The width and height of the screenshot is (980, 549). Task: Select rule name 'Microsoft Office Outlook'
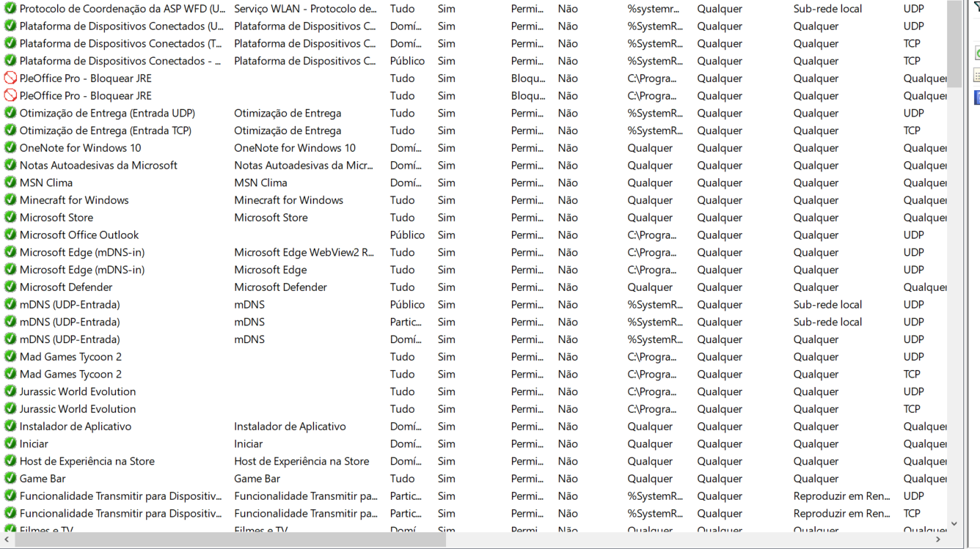pyautogui.click(x=79, y=235)
